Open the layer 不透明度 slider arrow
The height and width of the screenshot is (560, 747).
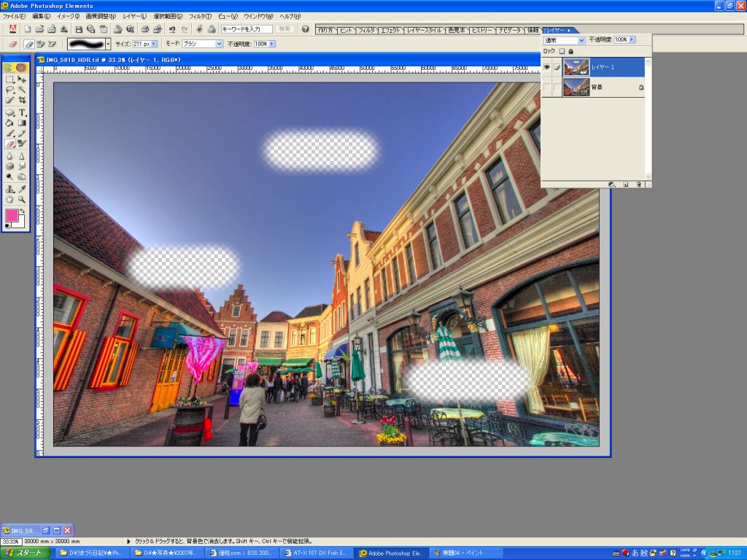click(632, 40)
